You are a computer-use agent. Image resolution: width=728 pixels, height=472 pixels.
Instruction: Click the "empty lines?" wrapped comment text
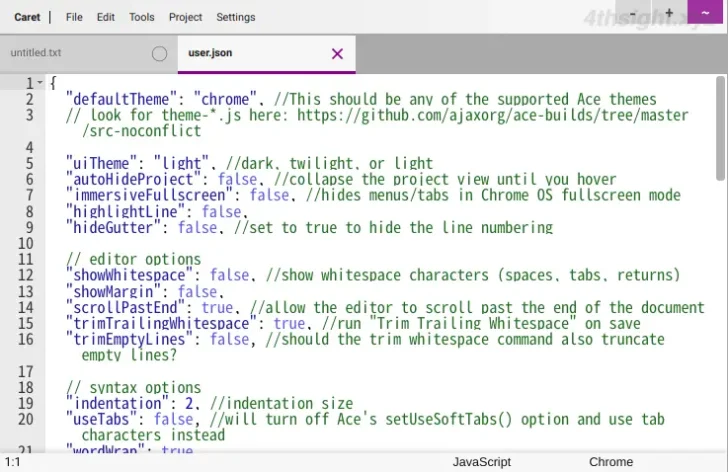pyautogui.click(x=129, y=355)
